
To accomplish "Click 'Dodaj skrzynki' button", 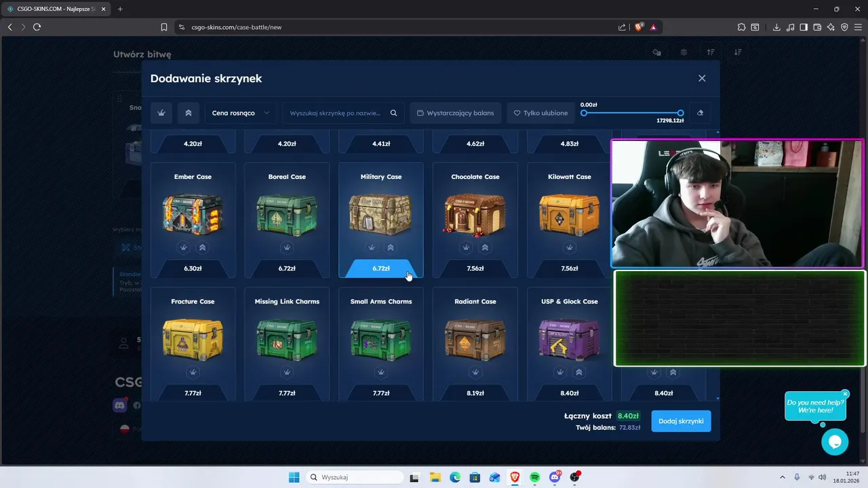I will pyautogui.click(x=681, y=421).
